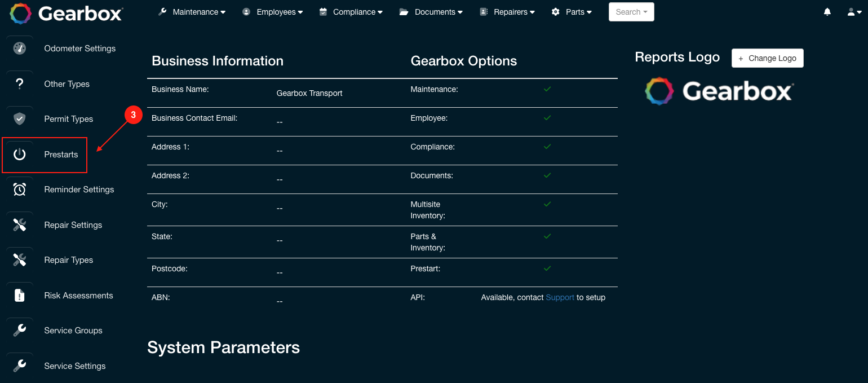Open the notifications bell

[827, 12]
